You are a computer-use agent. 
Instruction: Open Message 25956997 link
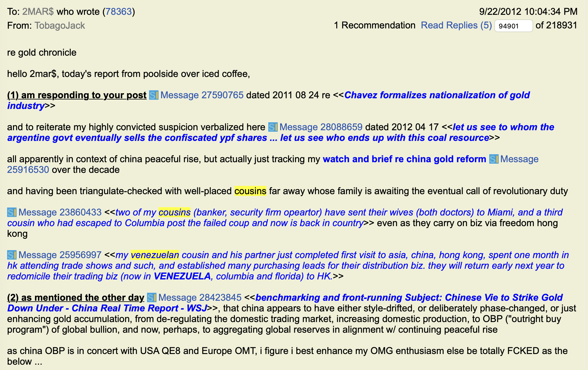click(x=60, y=255)
